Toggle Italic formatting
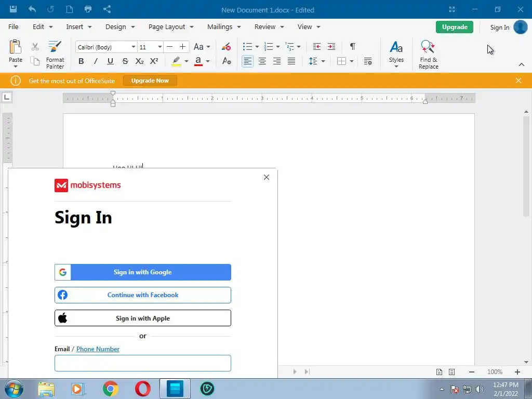 [x=96, y=61]
